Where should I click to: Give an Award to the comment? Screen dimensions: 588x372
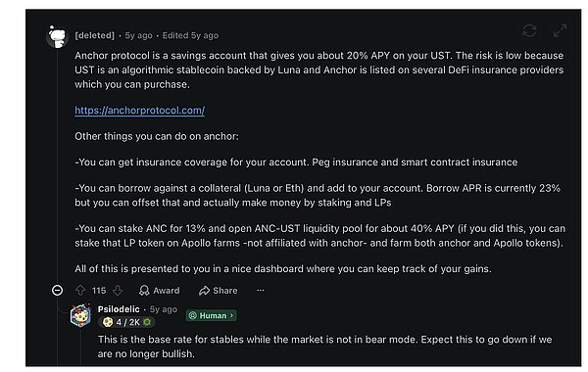[160, 291]
